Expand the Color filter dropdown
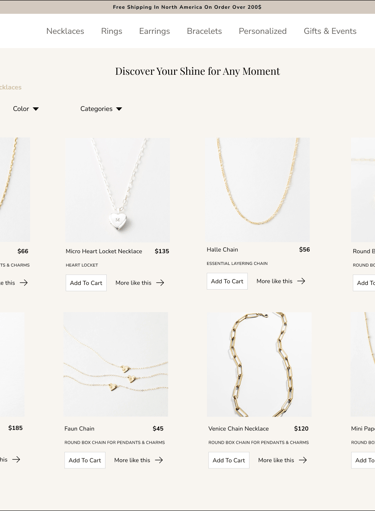Screen dimensions: 375x511 (26, 109)
